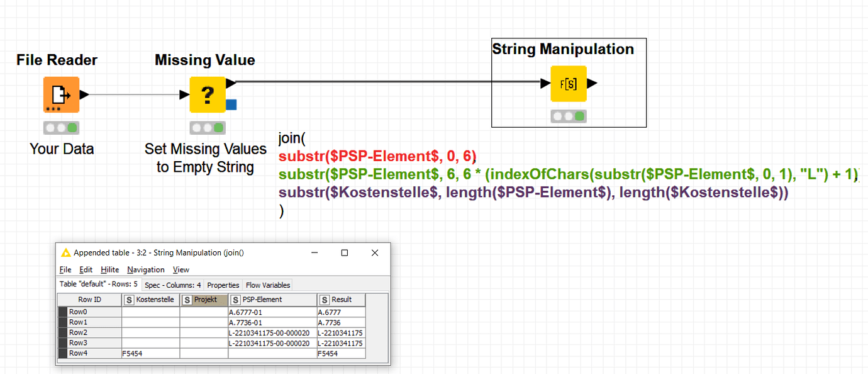The width and height of the screenshot is (868, 374).
Task: Select the File Reader node icon
Action: [61, 94]
